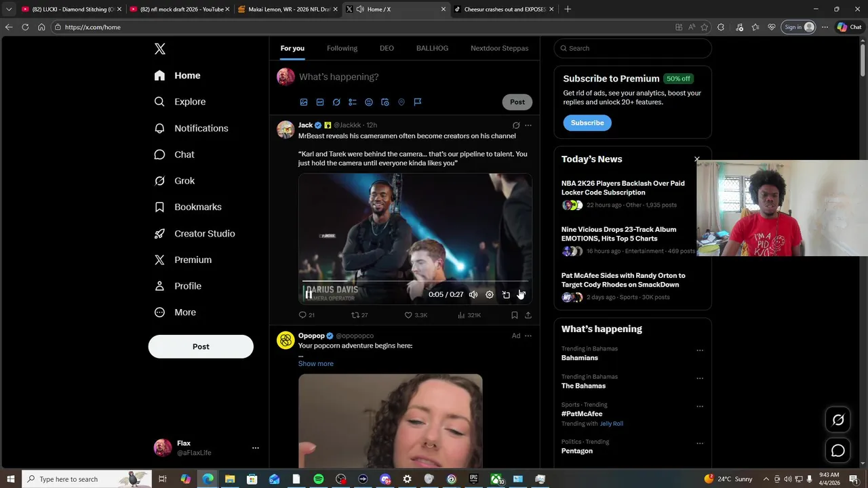Open NBA 2K26 Players Backlash news story
868x488 pixels.
point(623,188)
